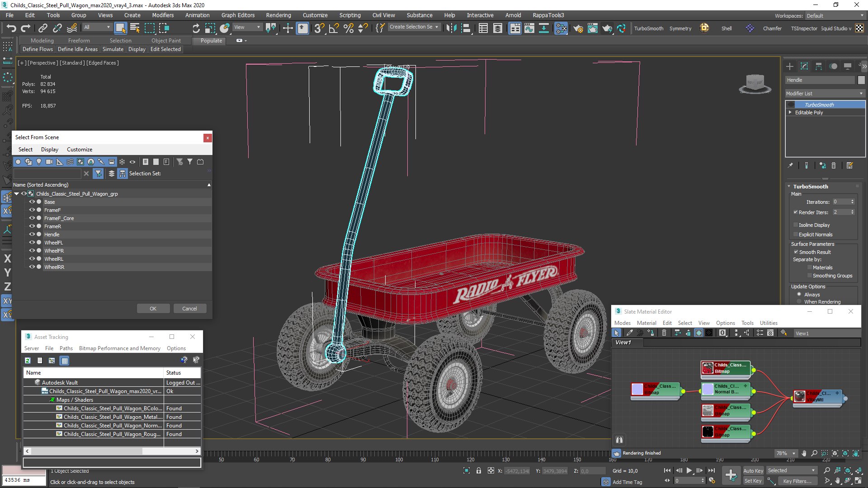Toggle the 3D Snaps icon
Viewport: 868px width, 488px height.
319,28
